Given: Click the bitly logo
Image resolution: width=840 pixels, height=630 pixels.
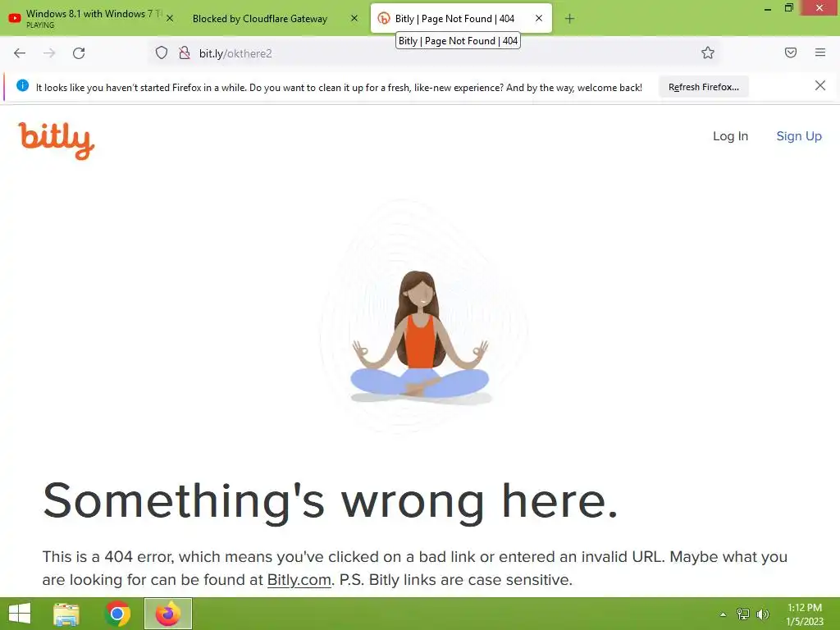Looking at the screenshot, I should pos(57,140).
